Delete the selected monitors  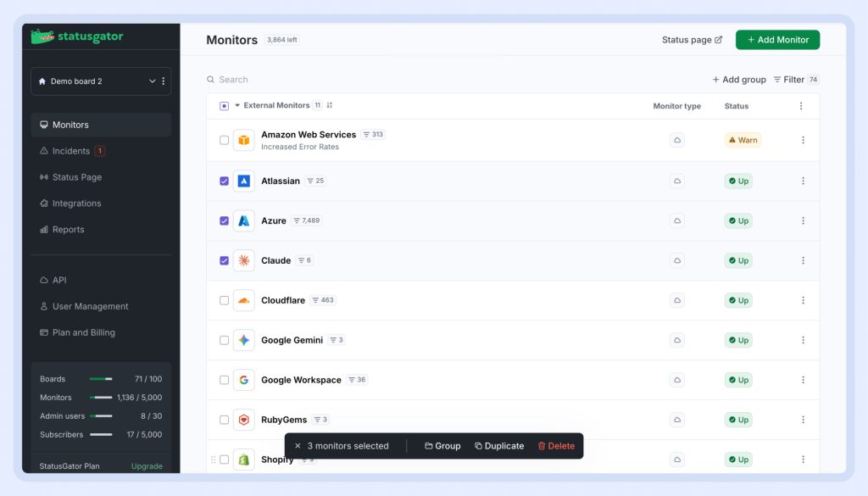[556, 446]
